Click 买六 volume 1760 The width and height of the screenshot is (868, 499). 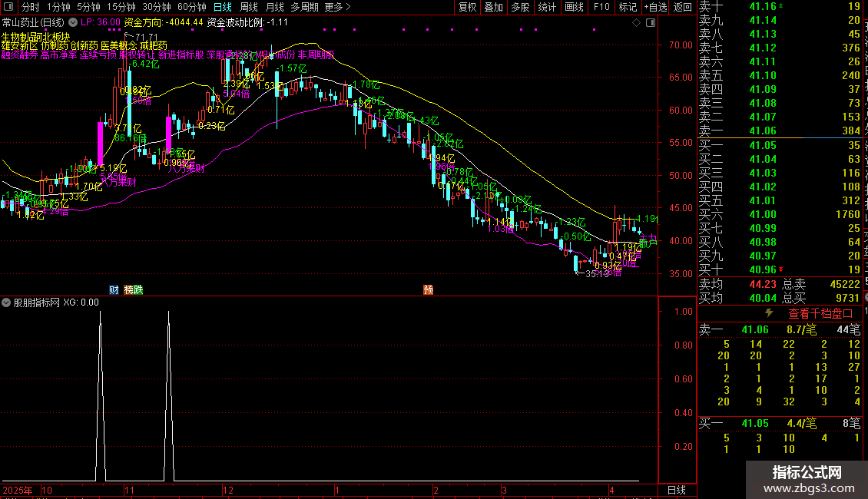pos(848,214)
